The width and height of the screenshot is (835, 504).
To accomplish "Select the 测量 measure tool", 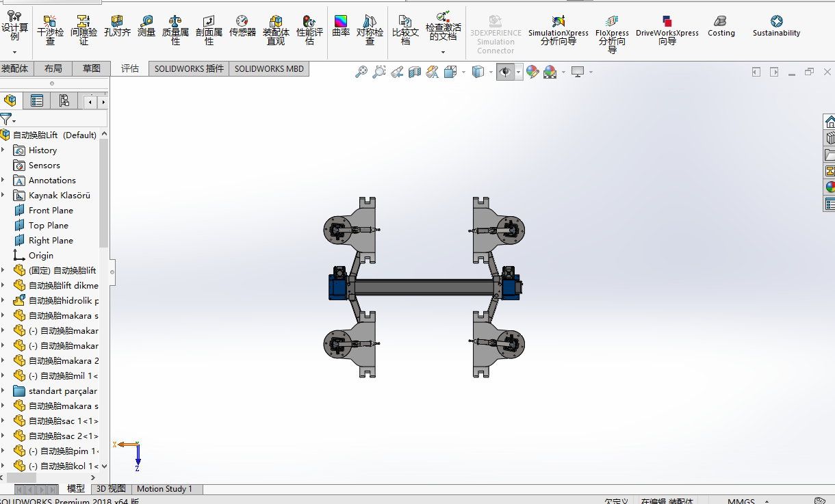I will pyautogui.click(x=146, y=26).
